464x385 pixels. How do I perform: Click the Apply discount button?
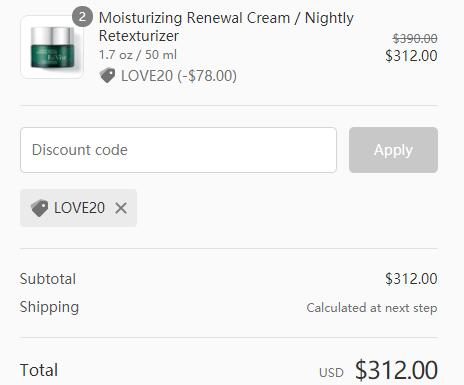tap(393, 150)
